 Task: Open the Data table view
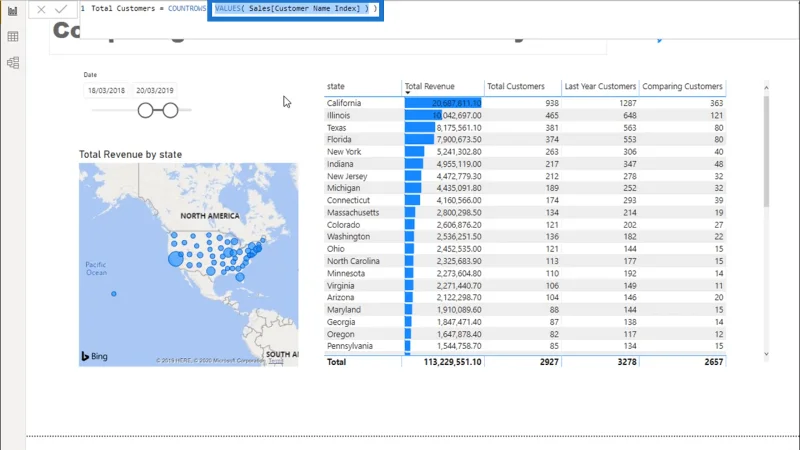point(13,37)
